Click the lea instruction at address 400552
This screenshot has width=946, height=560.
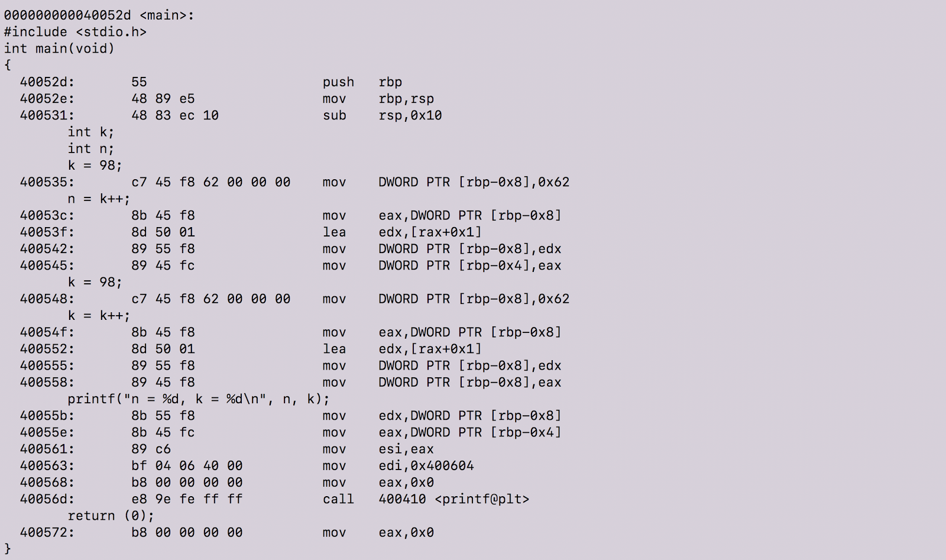[x=402, y=349]
